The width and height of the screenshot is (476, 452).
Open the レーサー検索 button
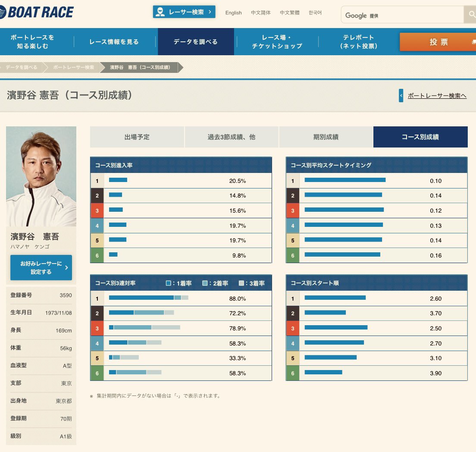[184, 12]
